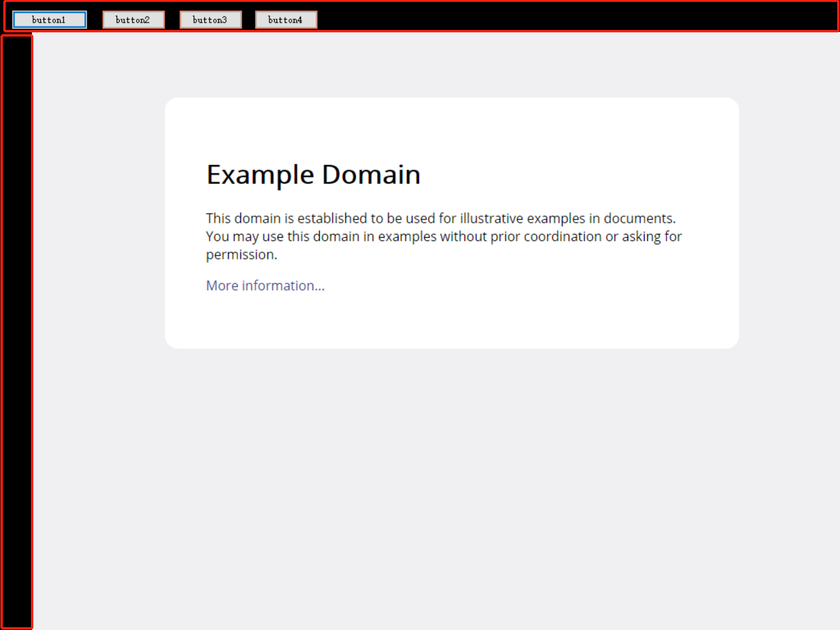Click the paragraph starting "This domain is established"
The width and height of the screenshot is (840, 630).
click(x=444, y=236)
